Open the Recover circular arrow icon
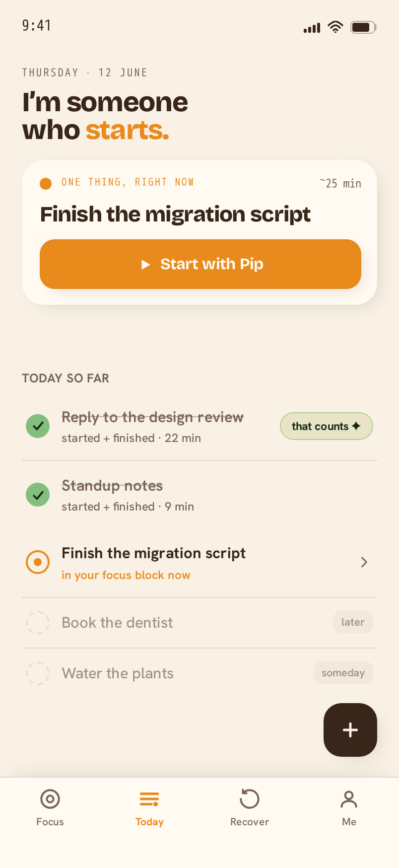 250,799
